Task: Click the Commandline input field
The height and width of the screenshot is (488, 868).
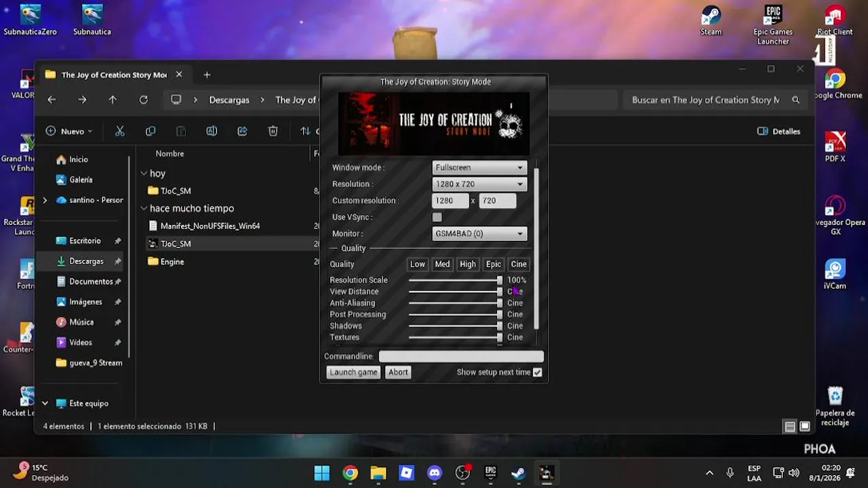Action: 461,357
